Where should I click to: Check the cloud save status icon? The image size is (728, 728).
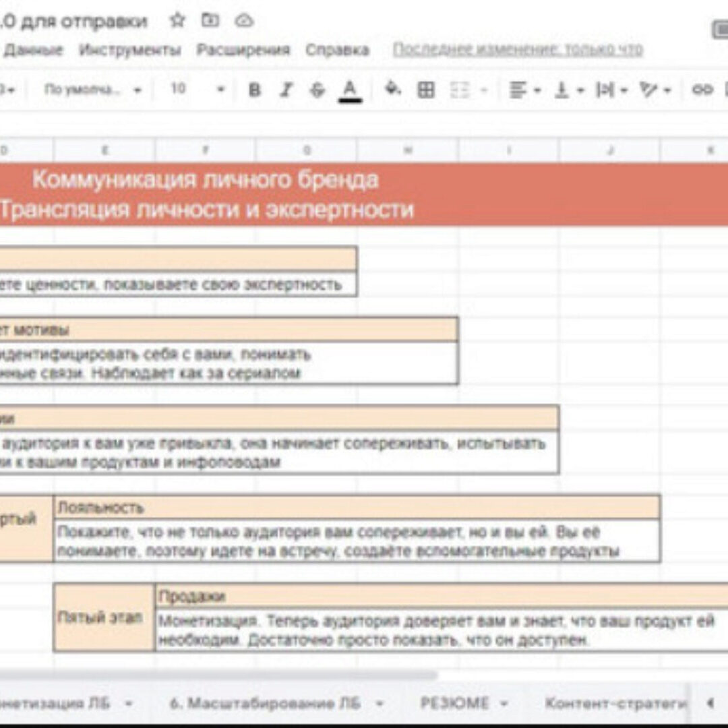tap(244, 21)
